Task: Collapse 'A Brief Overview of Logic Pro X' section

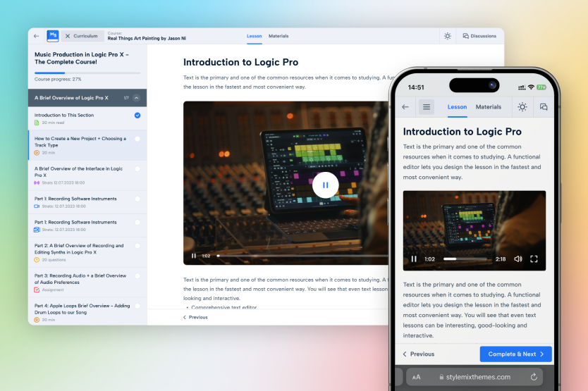Action: (x=136, y=98)
